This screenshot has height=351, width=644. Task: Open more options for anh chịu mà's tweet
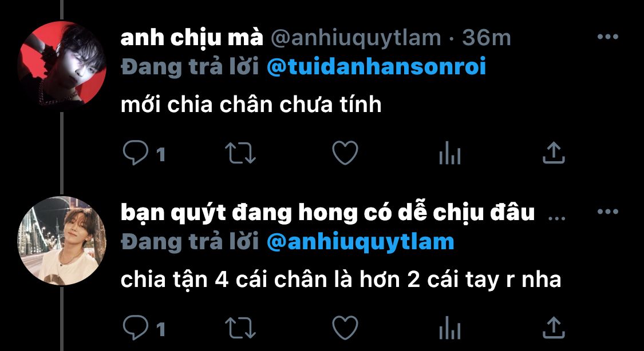click(608, 37)
